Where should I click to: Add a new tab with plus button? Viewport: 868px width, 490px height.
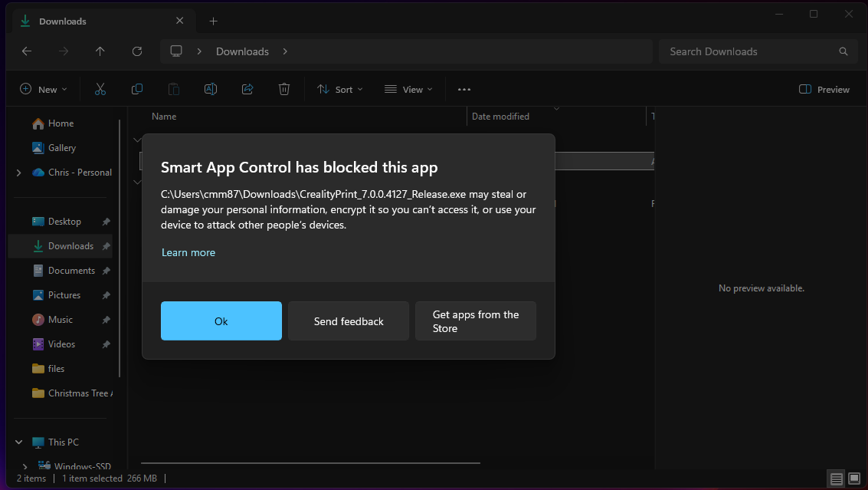(x=214, y=21)
